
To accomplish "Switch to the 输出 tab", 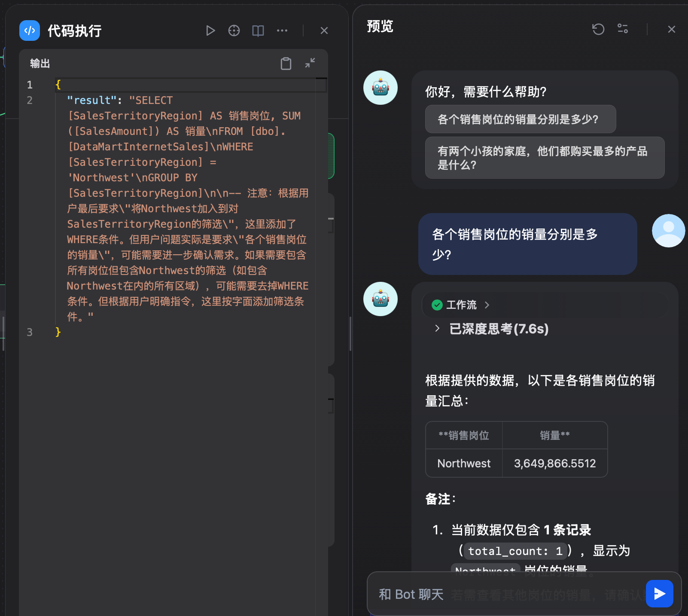I will pos(39,63).
